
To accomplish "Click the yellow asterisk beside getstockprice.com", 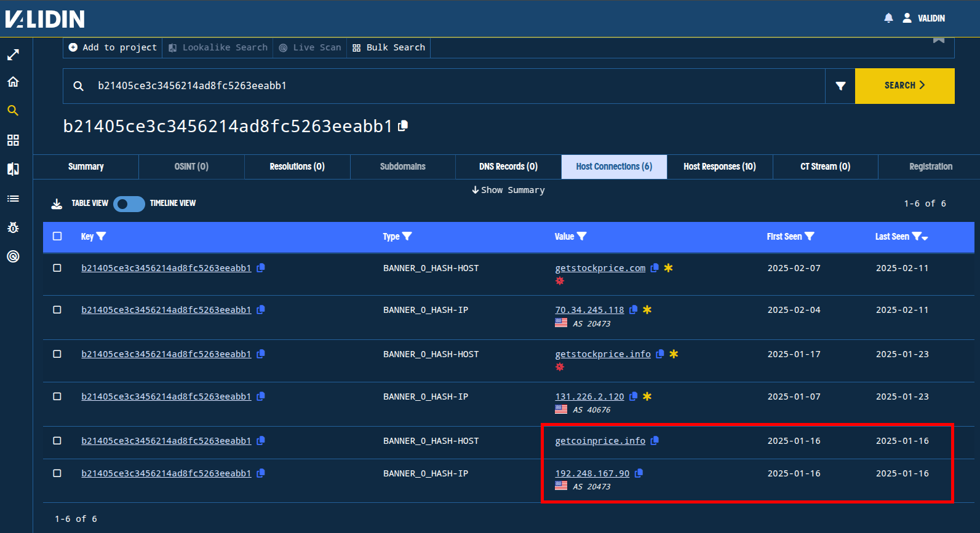I will [668, 268].
